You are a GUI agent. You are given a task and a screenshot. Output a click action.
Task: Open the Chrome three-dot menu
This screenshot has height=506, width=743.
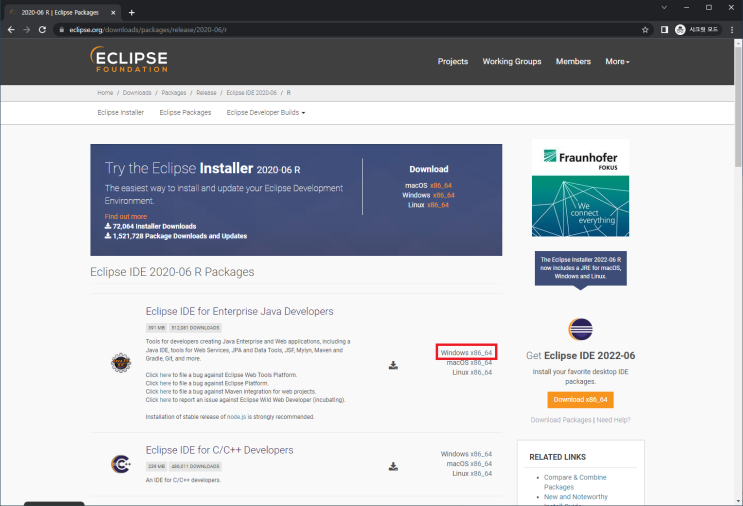(732, 29)
